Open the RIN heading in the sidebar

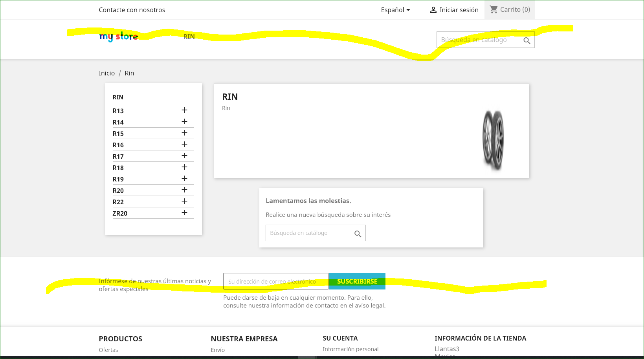tap(118, 97)
